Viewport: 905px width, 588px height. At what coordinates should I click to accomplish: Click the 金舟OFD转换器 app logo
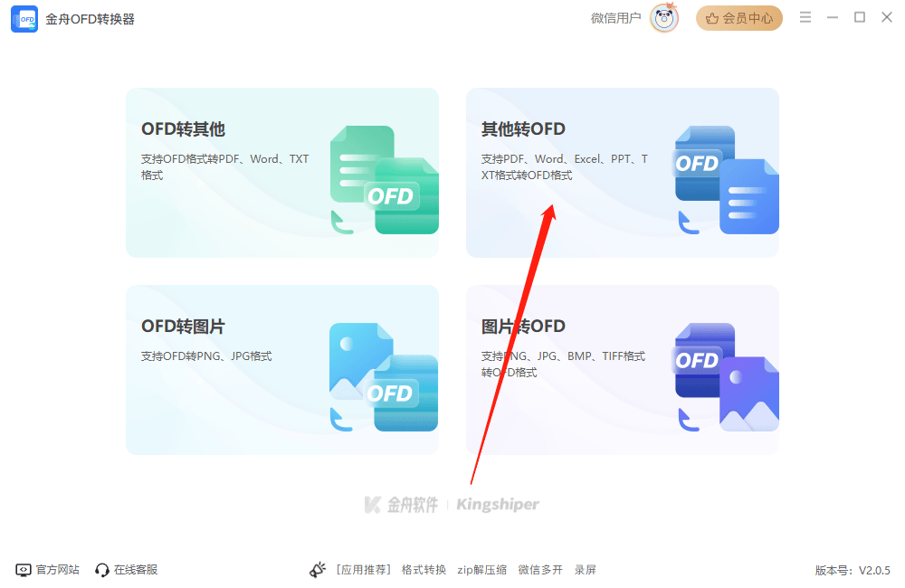24,19
